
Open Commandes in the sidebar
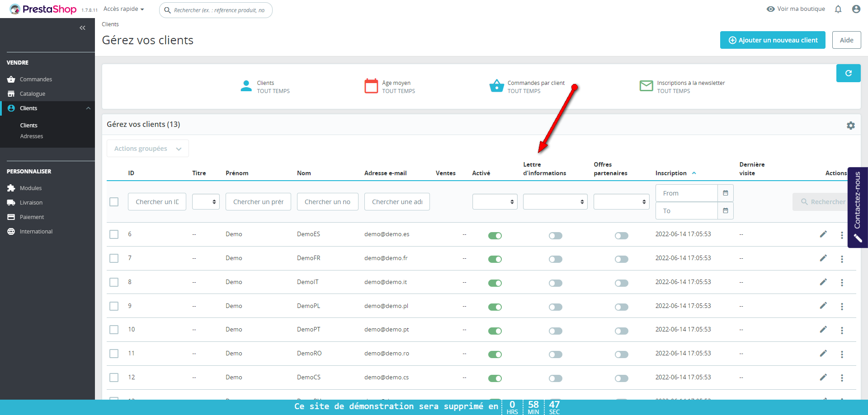36,79
